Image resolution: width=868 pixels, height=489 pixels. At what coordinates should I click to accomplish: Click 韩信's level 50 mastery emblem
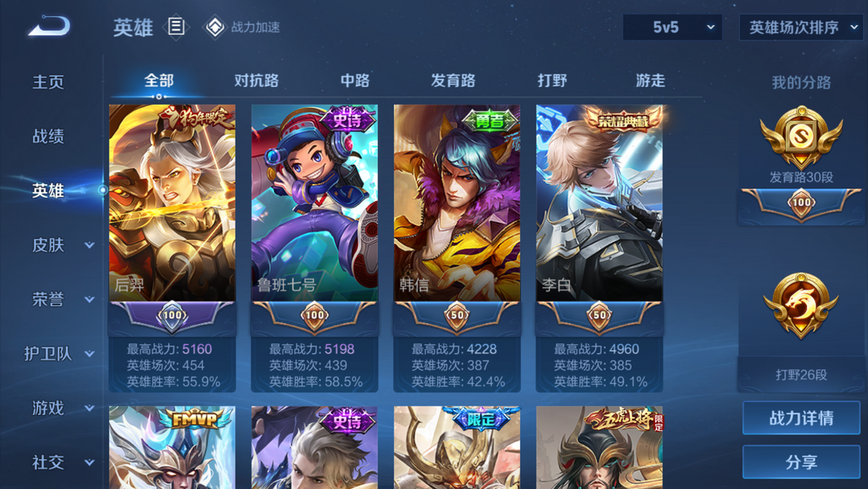tap(457, 315)
